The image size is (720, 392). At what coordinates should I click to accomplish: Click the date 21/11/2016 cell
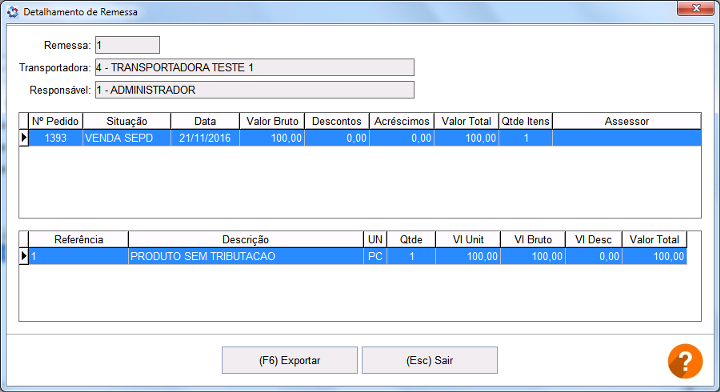point(205,138)
